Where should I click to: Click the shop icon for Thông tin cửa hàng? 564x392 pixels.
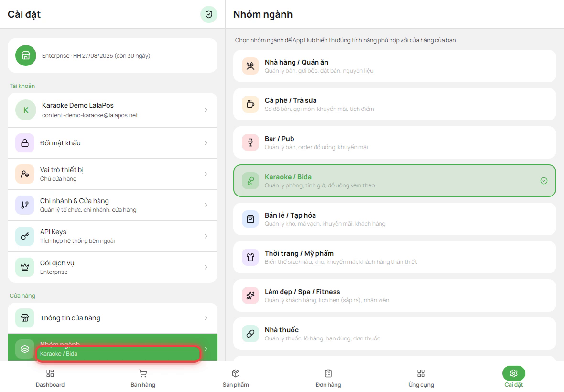pyautogui.click(x=25, y=318)
